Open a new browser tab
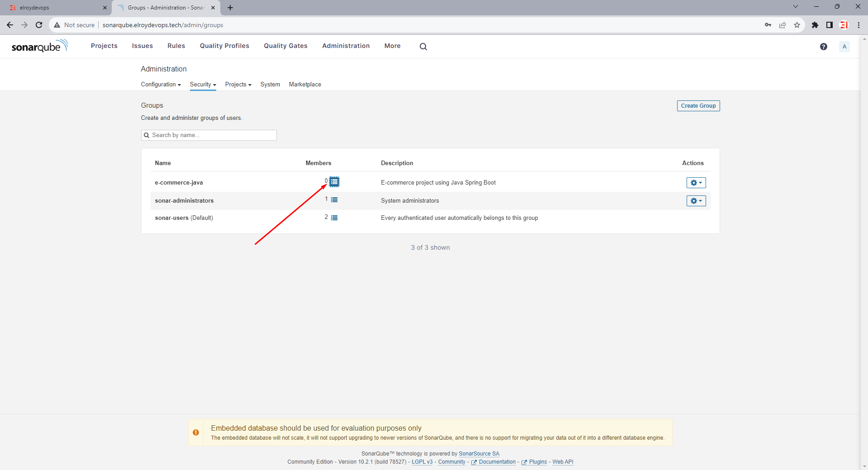Screen dimensions: 868x470 click(x=230, y=8)
